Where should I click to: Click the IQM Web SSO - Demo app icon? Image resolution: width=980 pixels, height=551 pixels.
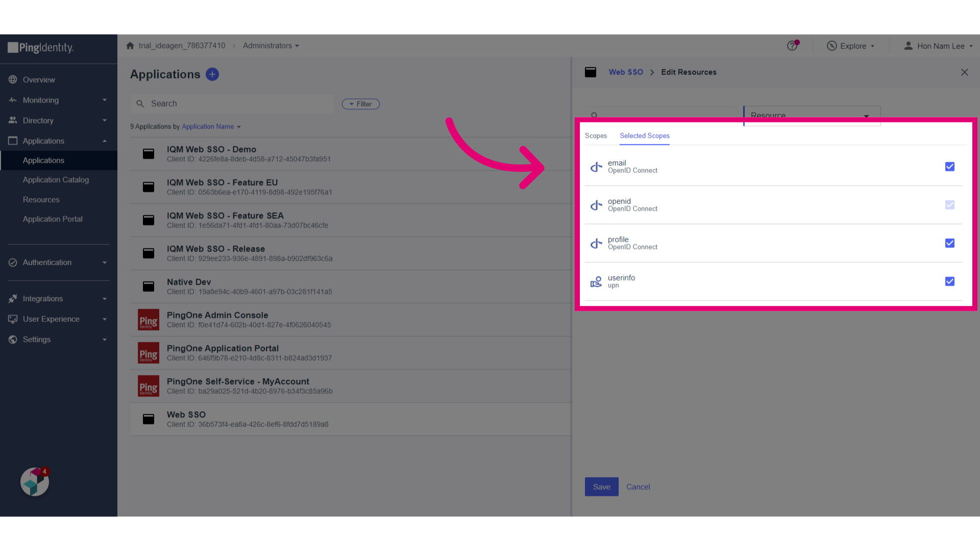tap(149, 154)
